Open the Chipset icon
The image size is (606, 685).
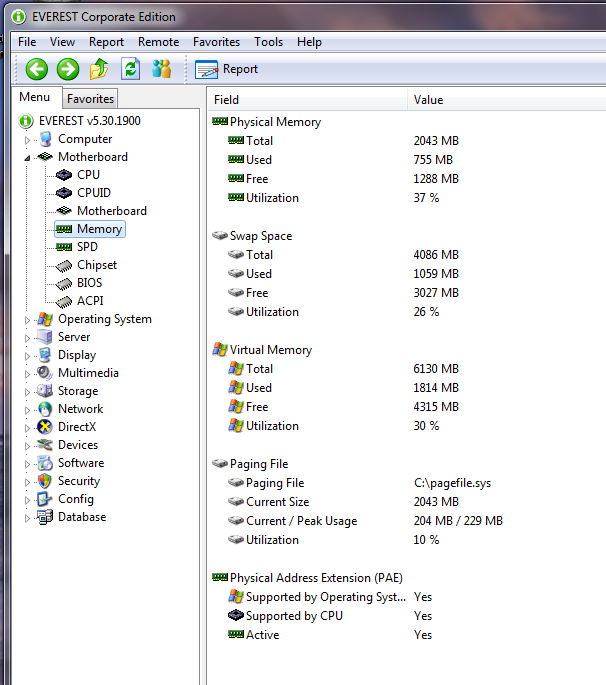64,265
